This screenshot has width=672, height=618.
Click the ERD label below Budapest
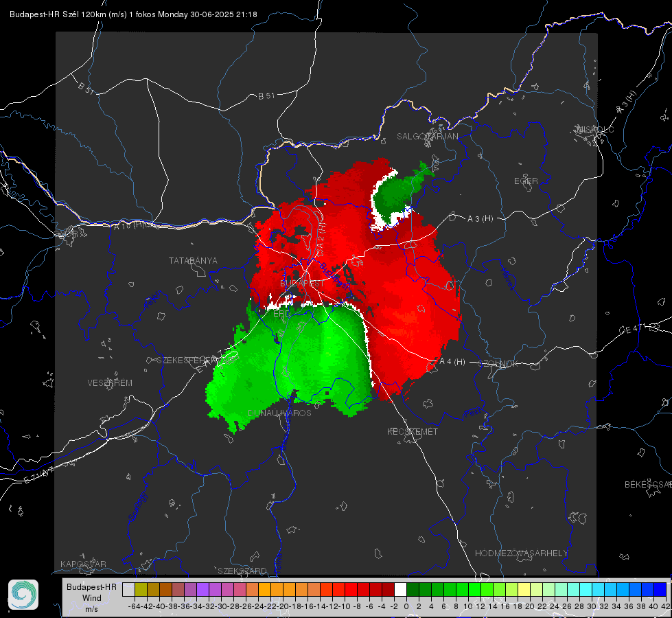[x=281, y=314]
